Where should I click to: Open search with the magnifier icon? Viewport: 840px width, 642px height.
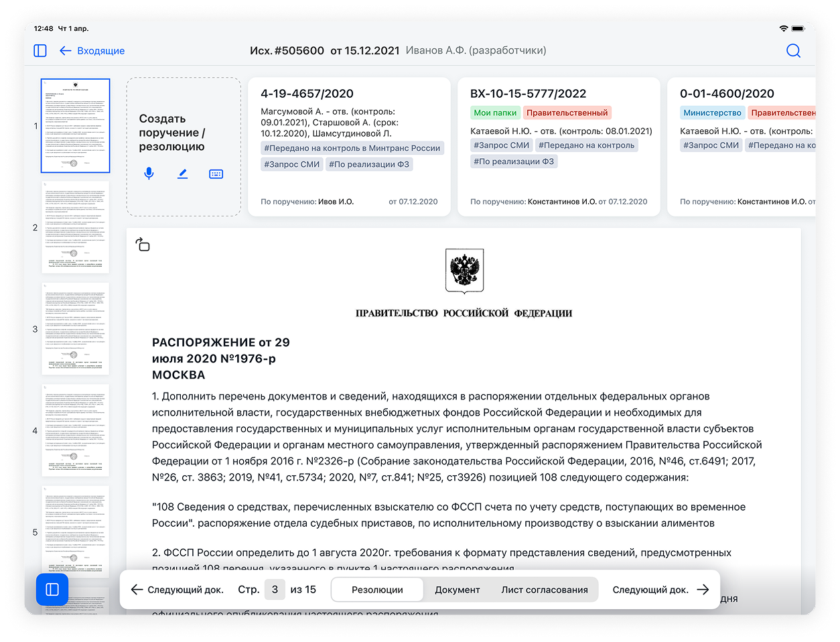(793, 51)
